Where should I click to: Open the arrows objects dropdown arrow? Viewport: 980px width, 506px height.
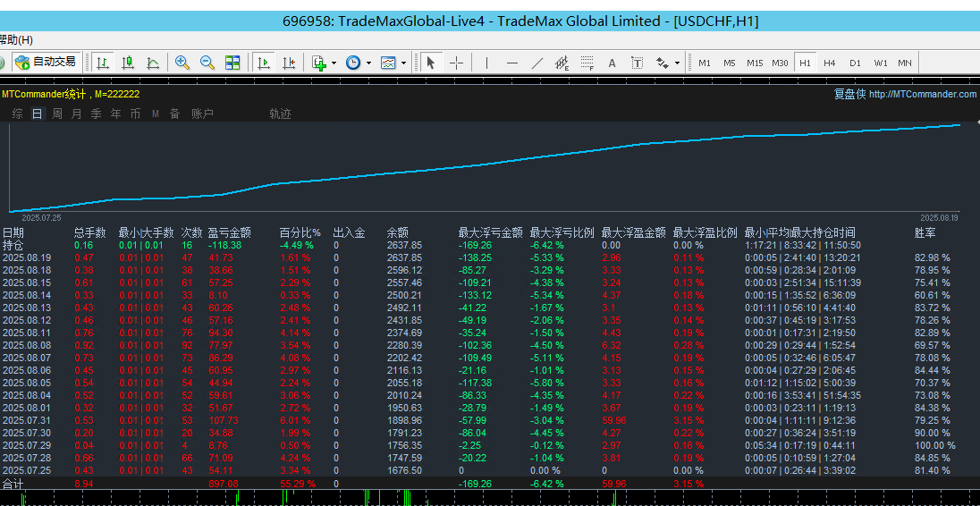point(677,63)
